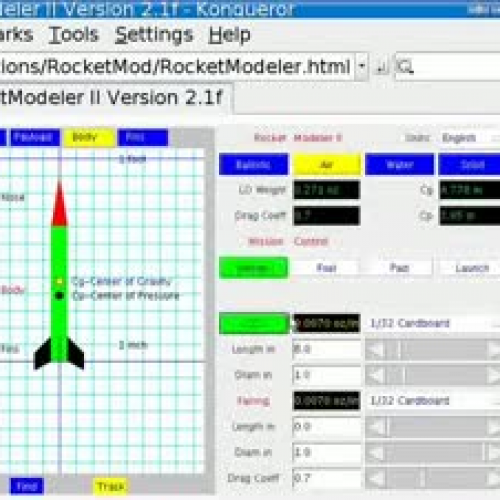Open the Tools menu

click(74, 35)
